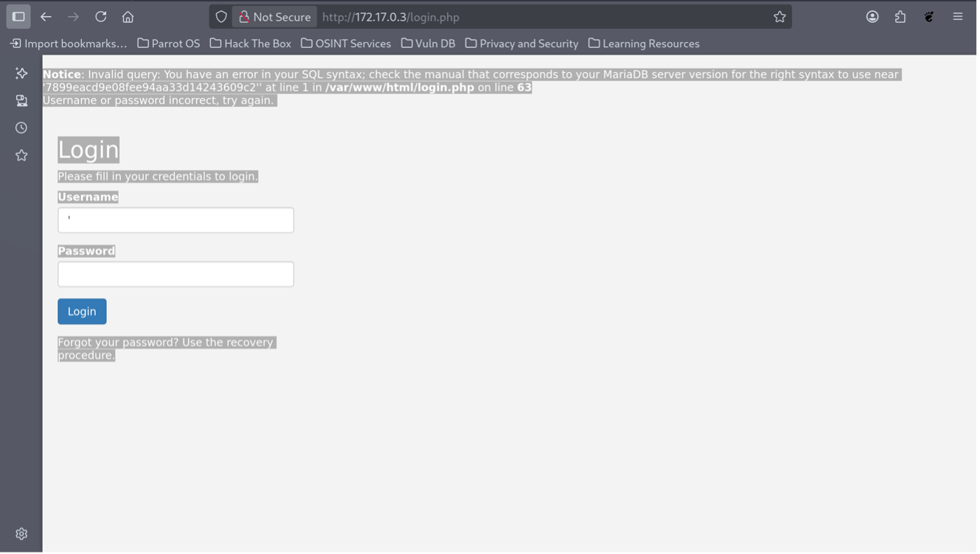Toggle the sidebar panel icon

pos(18,16)
